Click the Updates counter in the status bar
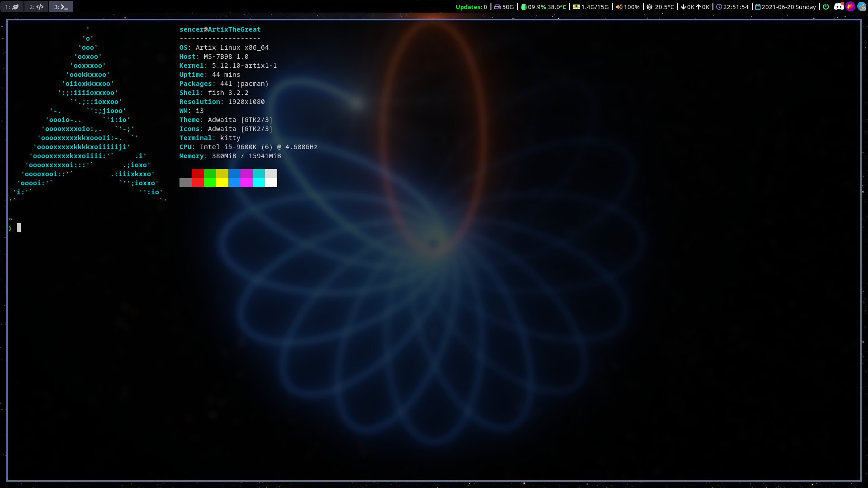Image resolution: width=868 pixels, height=488 pixels. 471,7
